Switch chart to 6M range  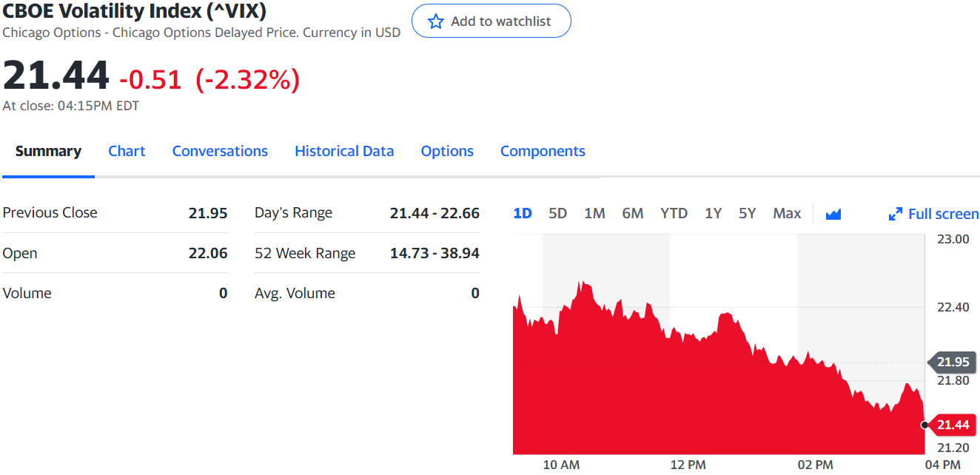click(632, 213)
